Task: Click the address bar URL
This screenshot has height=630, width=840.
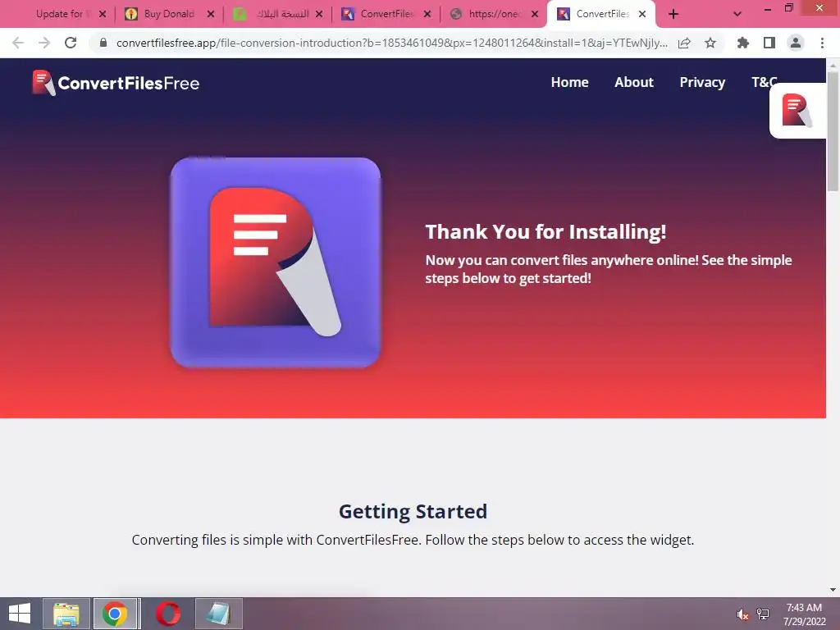Action: click(x=391, y=43)
